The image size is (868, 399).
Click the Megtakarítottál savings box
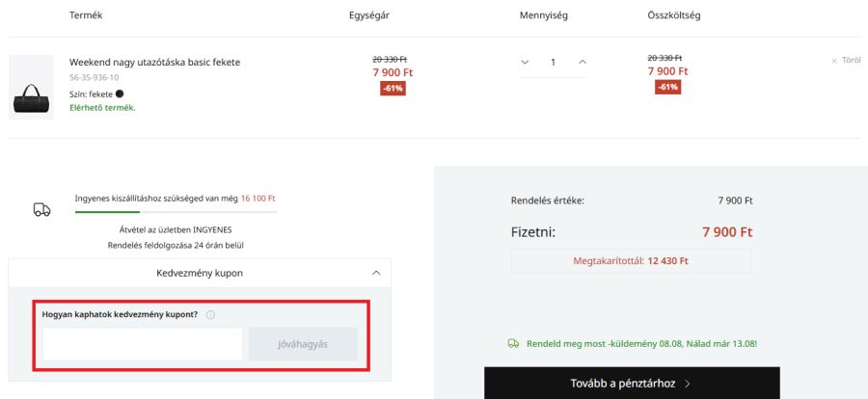click(x=631, y=260)
